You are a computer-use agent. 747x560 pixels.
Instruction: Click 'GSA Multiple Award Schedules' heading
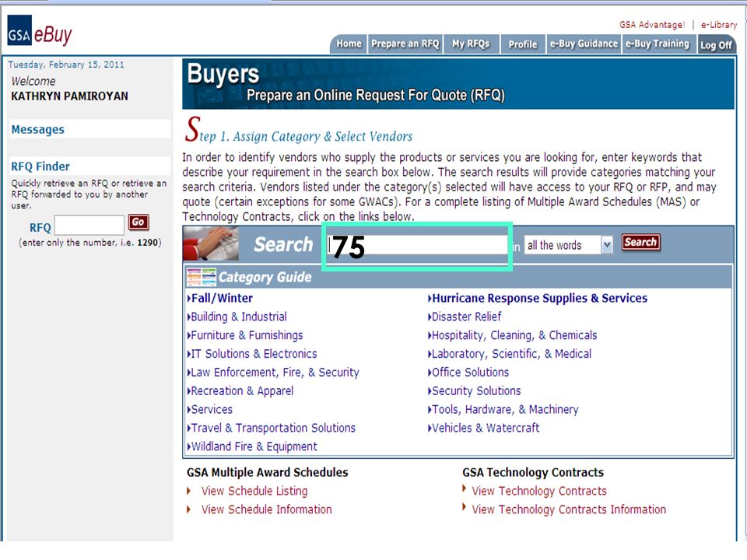click(x=267, y=472)
